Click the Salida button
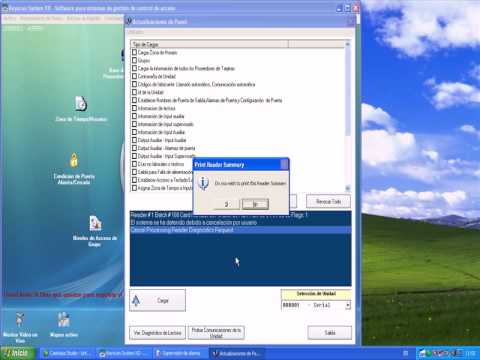 (x=330, y=333)
